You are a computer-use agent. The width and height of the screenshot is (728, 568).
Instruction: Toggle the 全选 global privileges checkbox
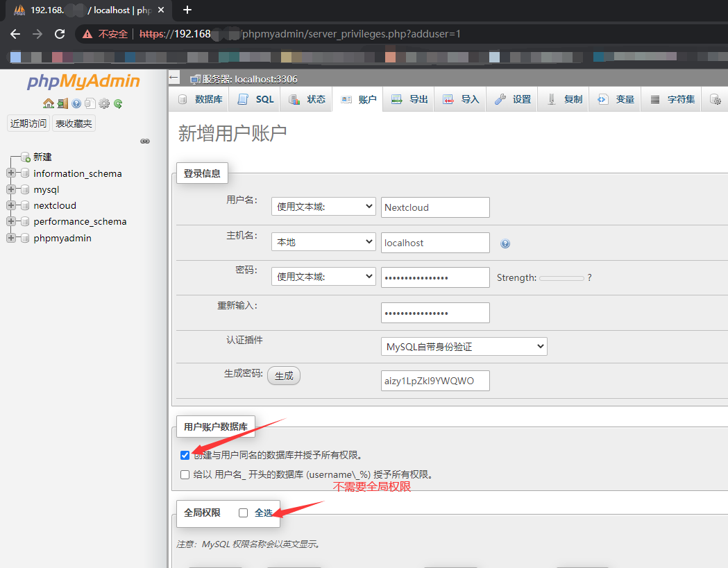[x=244, y=513]
